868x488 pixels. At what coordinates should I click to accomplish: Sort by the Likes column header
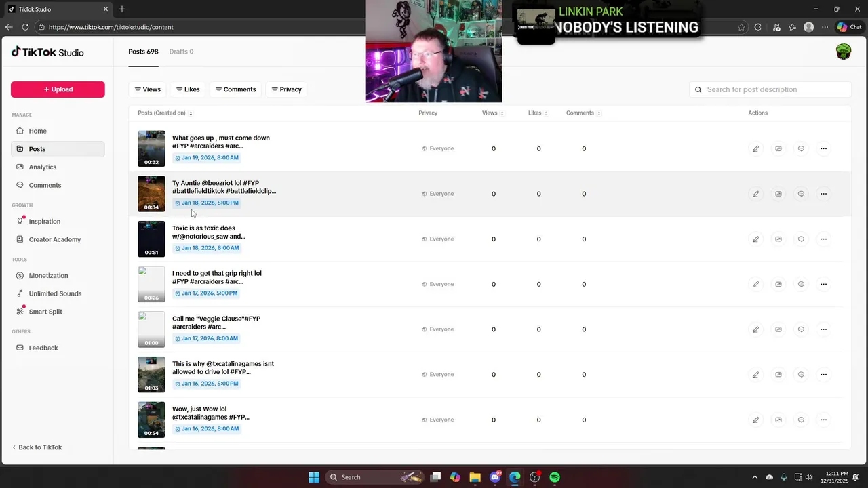point(538,113)
